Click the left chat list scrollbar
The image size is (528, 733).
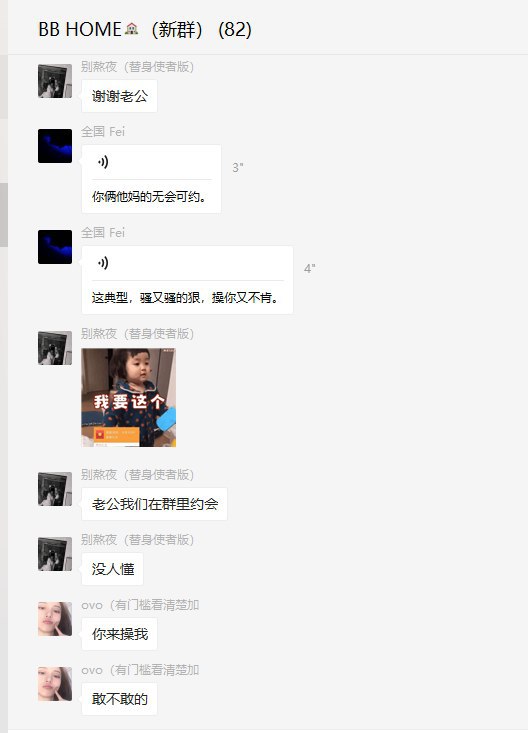click(4, 215)
